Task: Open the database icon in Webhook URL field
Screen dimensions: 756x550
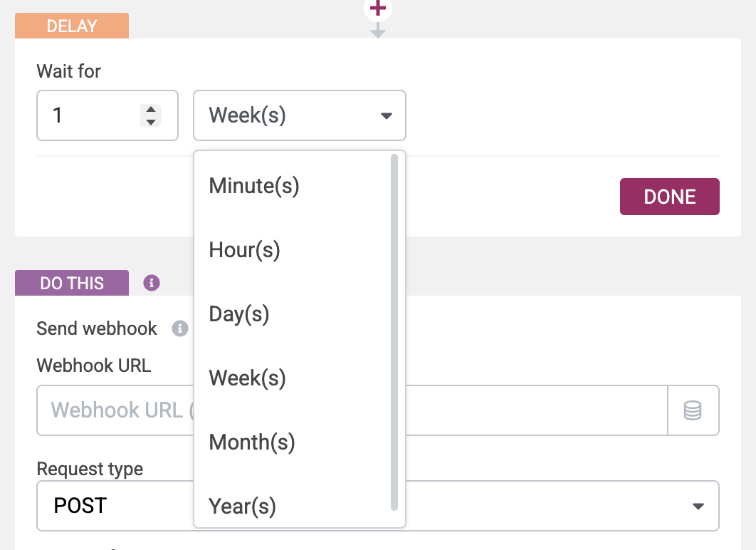Action: click(x=693, y=410)
